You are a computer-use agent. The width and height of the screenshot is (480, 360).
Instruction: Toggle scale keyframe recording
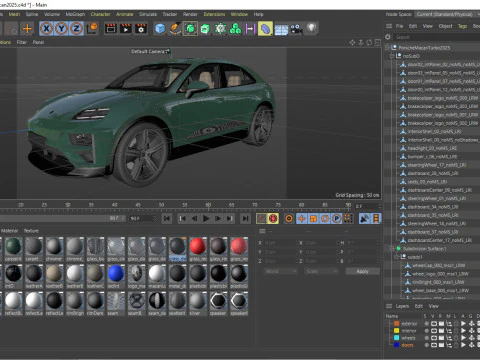click(313, 218)
